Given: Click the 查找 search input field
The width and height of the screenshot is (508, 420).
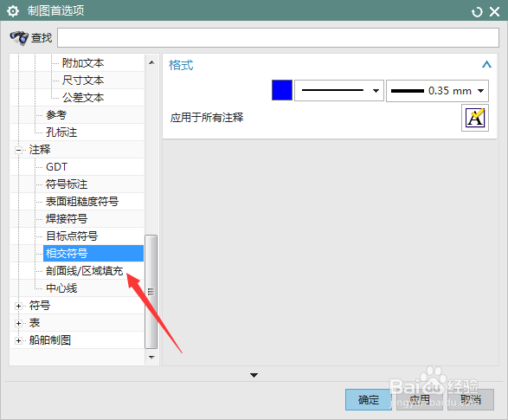Looking at the screenshot, I should (278, 37).
